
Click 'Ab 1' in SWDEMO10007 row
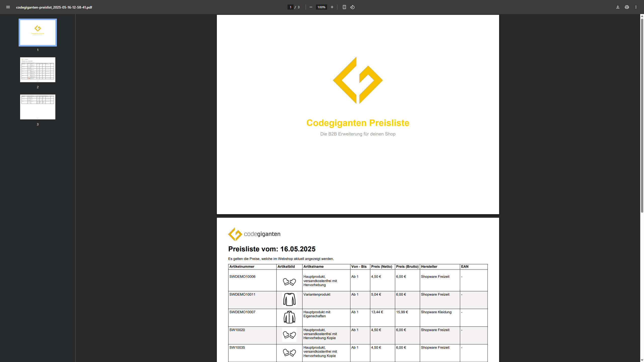coord(355,312)
